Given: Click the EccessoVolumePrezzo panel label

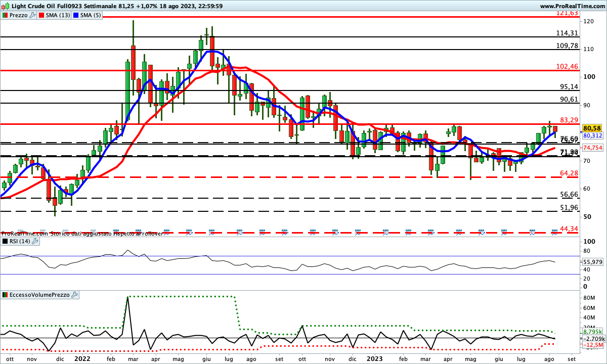Looking at the screenshot, I should point(39,294).
